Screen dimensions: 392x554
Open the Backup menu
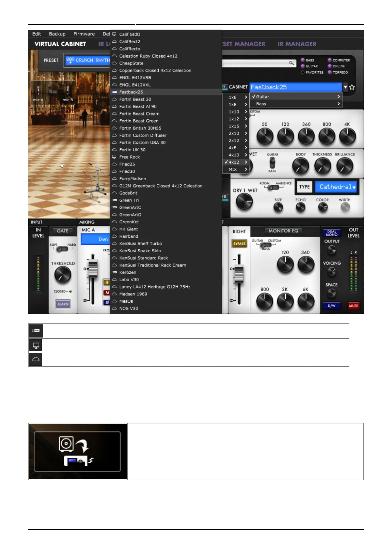click(57, 34)
